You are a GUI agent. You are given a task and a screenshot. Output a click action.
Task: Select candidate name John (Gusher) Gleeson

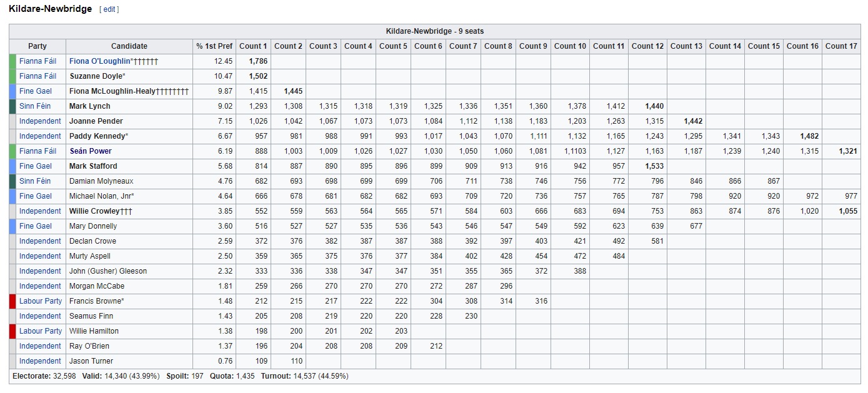tap(108, 271)
